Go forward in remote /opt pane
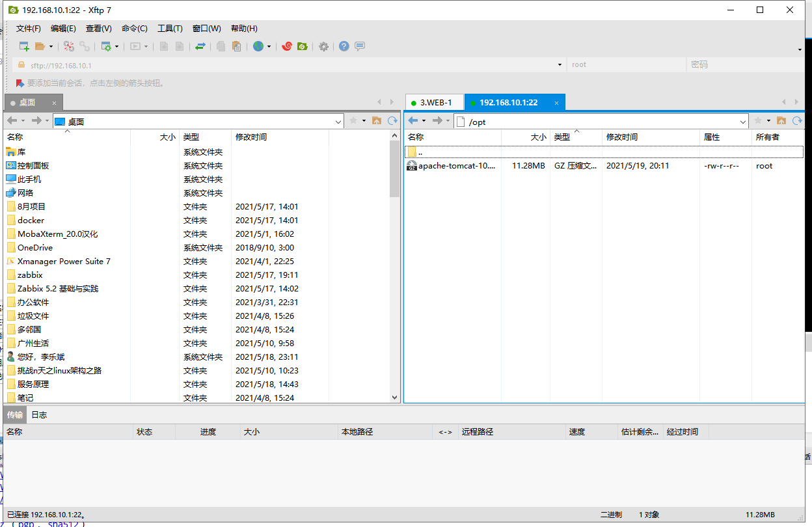This screenshot has width=812, height=527. tap(437, 121)
